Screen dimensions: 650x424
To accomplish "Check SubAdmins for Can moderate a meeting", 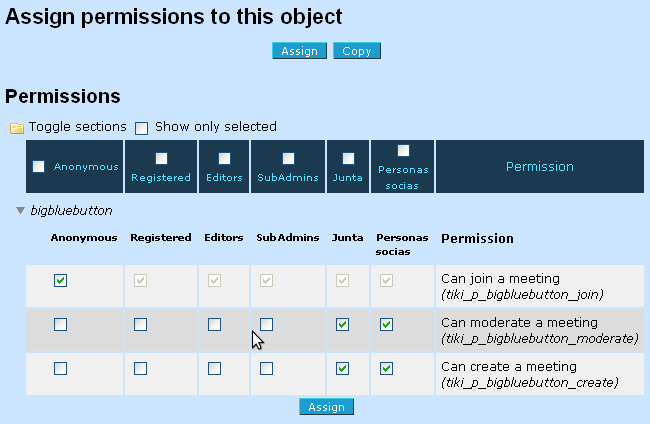I will tap(267, 325).
